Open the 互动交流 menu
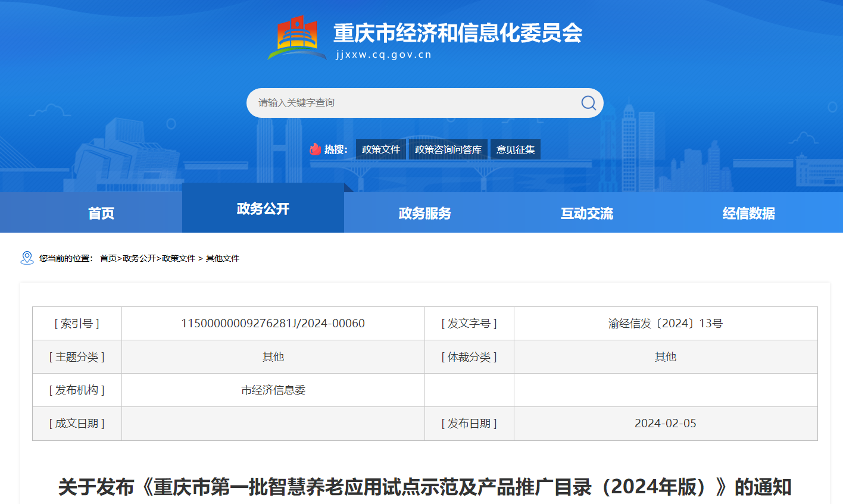The width and height of the screenshot is (843, 504). 586,213
